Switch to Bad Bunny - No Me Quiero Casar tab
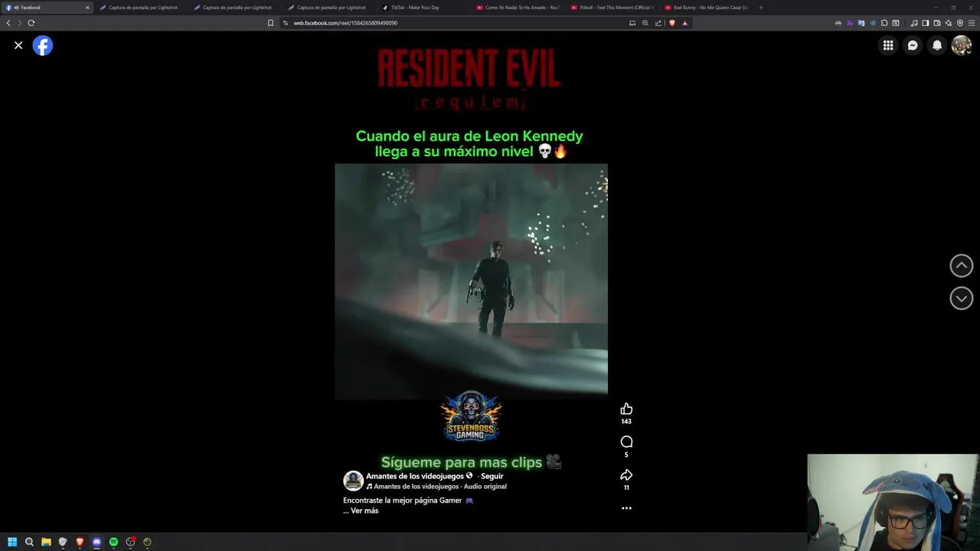The width and height of the screenshot is (980, 551). pyautogui.click(x=707, y=8)
